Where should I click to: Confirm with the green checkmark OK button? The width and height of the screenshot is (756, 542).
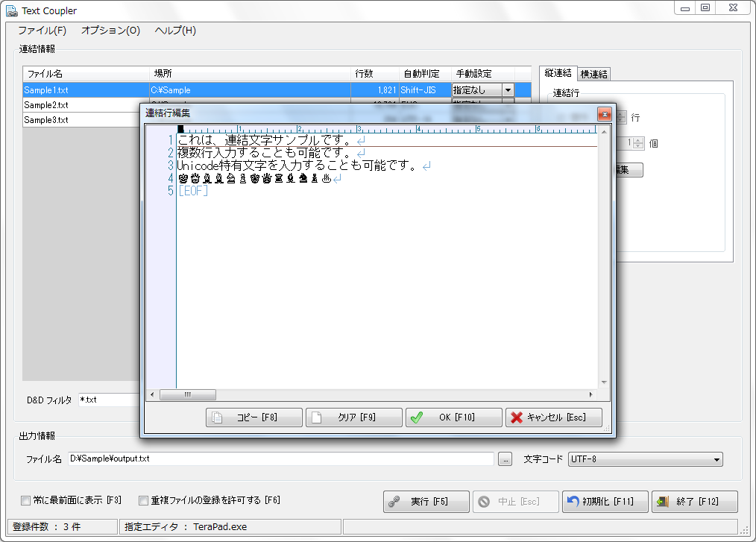tap(453, 417)
